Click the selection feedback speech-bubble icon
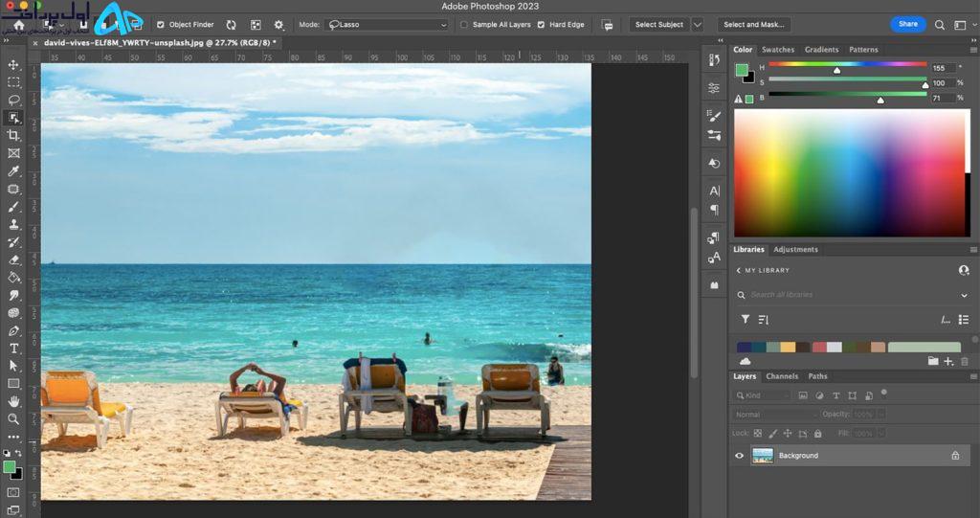This screenshot has height=518, width=980. pos(607,25)
